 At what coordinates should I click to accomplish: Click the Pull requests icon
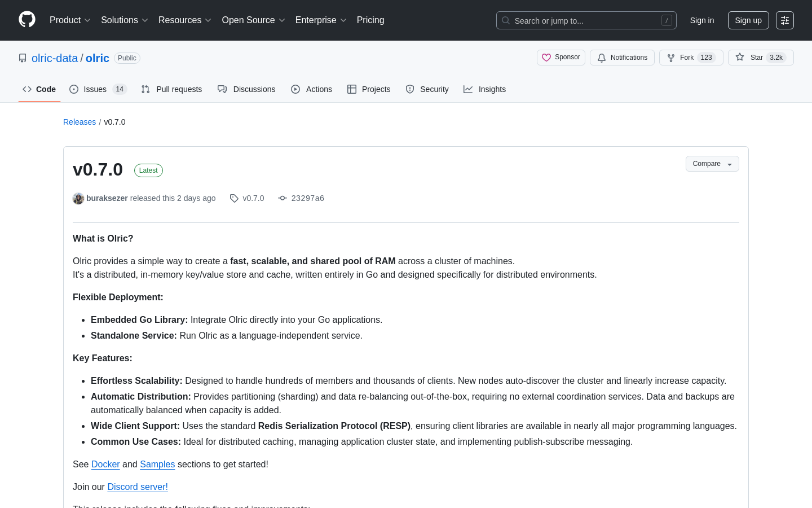[145, 89]
